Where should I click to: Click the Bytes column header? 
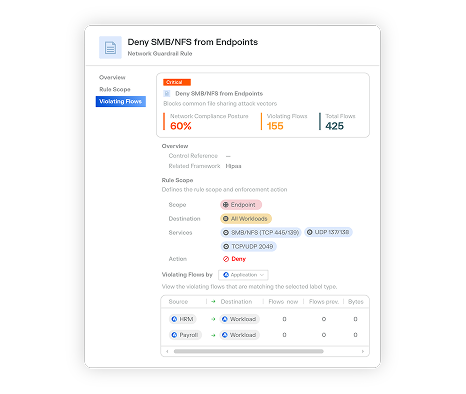tap(356, 302)
